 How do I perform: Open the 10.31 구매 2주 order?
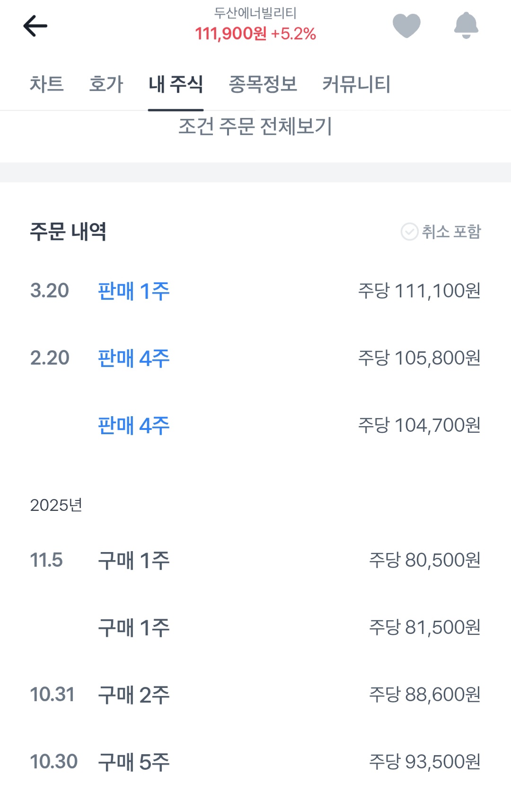pyautogui.click(x=133, y=695)
